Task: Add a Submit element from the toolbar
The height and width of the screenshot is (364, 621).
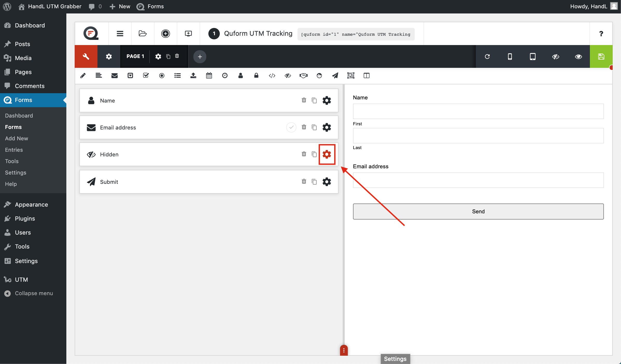Action: (335, 76)
